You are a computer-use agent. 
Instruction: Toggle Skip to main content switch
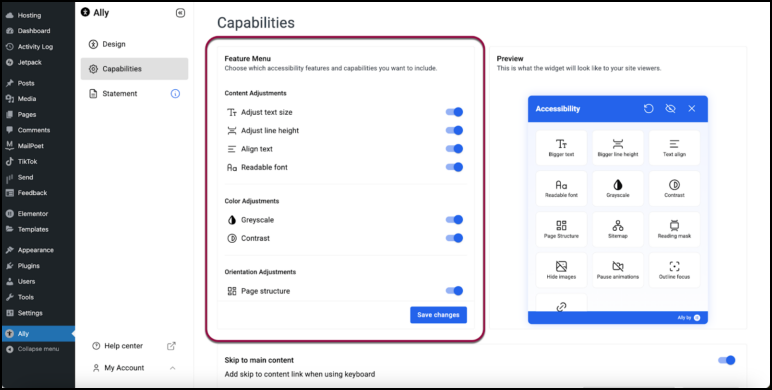point(726,360)
